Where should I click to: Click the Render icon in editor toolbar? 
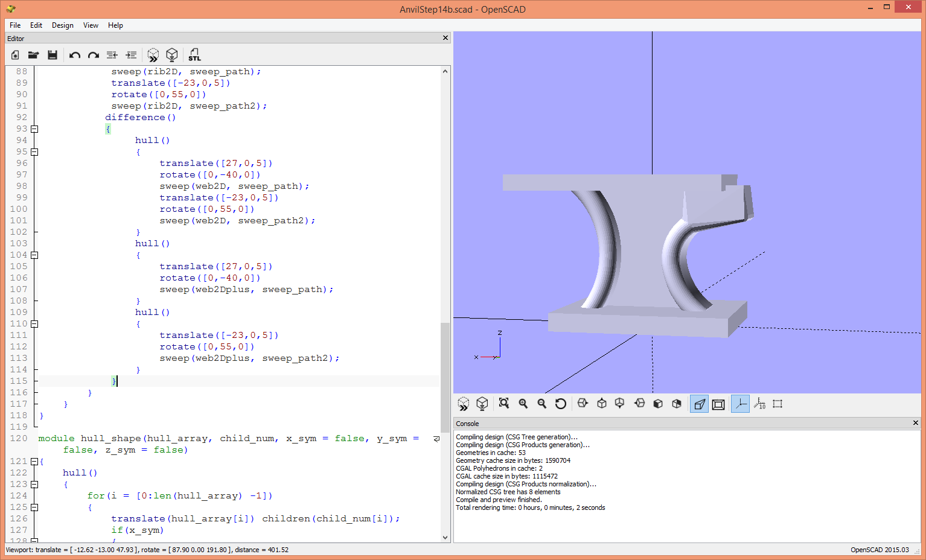[172, 55]
